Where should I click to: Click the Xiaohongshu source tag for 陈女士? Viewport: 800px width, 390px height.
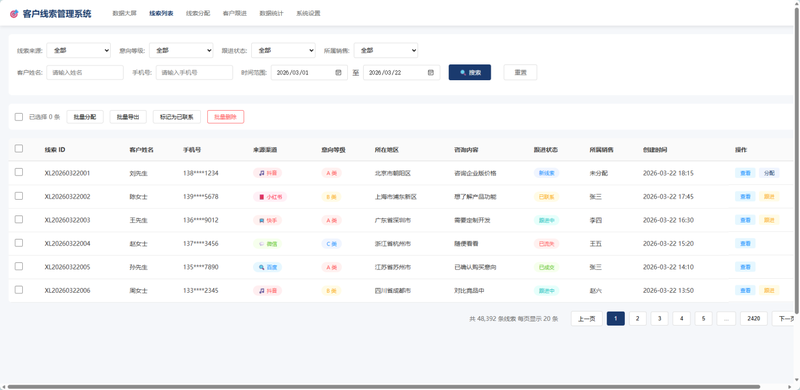click(x=270, y=197)
